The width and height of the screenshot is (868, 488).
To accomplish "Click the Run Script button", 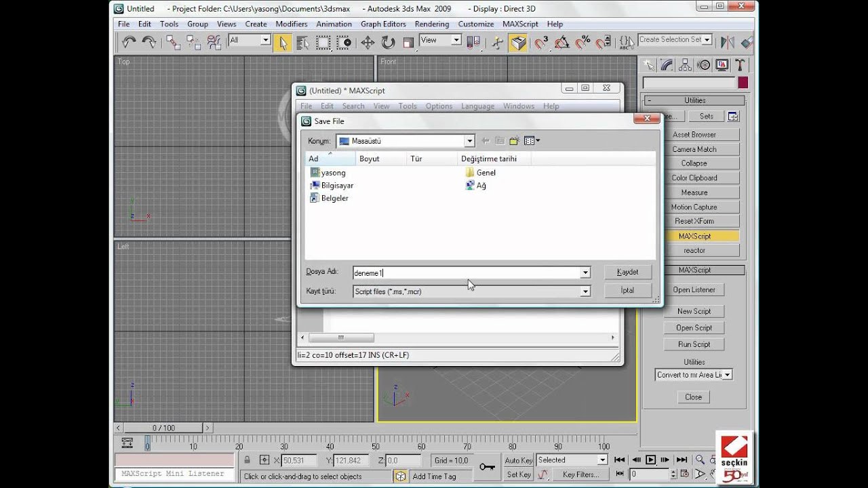I will coord(694,344).
